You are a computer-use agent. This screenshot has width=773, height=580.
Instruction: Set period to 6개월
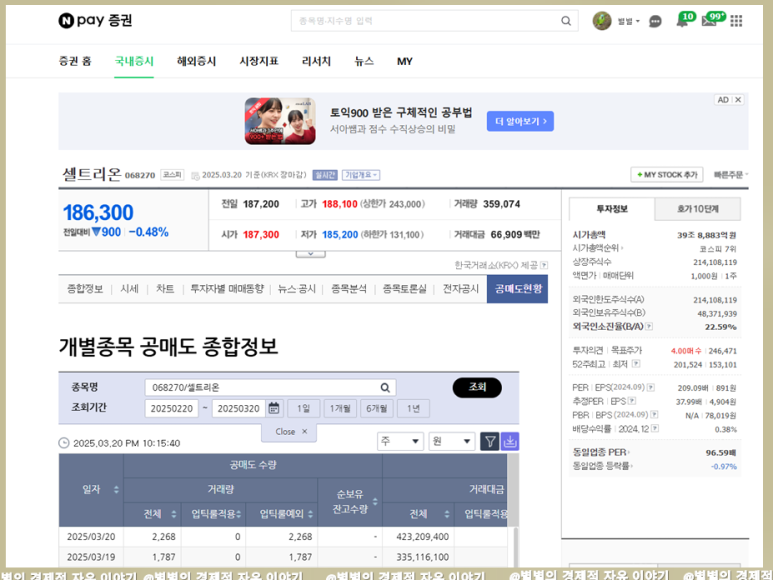click(x=377, y=409)
